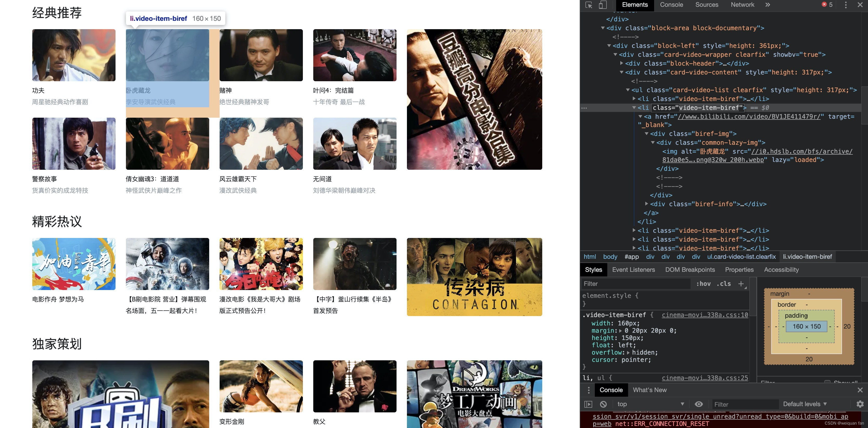Viewport: 868px width, 428px height.
Task: Open the i0.hdslb.com image src link
Action: (x=757, y=155)
